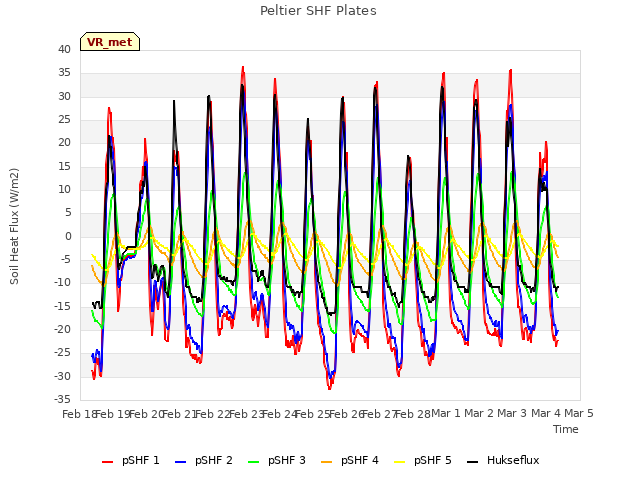Toggle pSHF 4 series in legend
The height and width of the screenshot is (480, 640).
[x=350, y=460]
